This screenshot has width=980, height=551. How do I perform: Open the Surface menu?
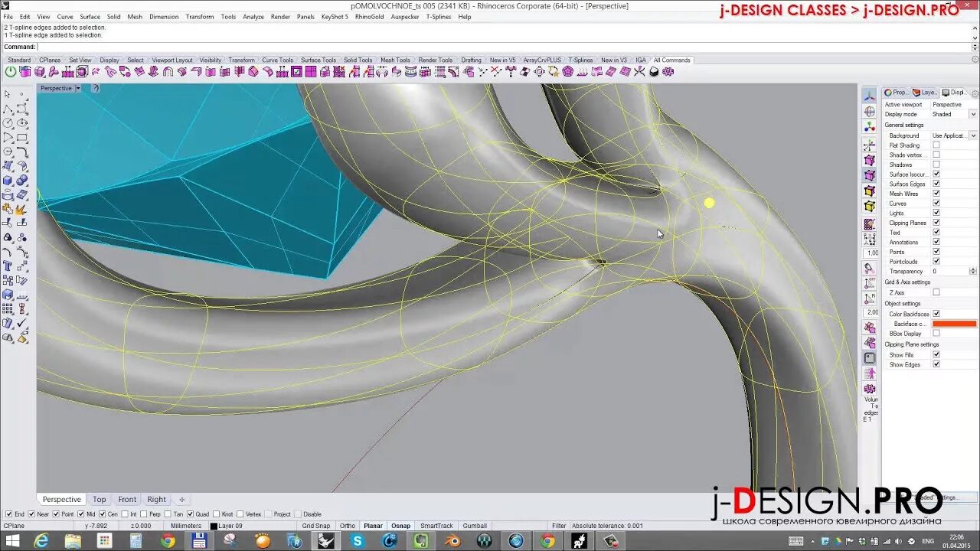pos(90,17)
